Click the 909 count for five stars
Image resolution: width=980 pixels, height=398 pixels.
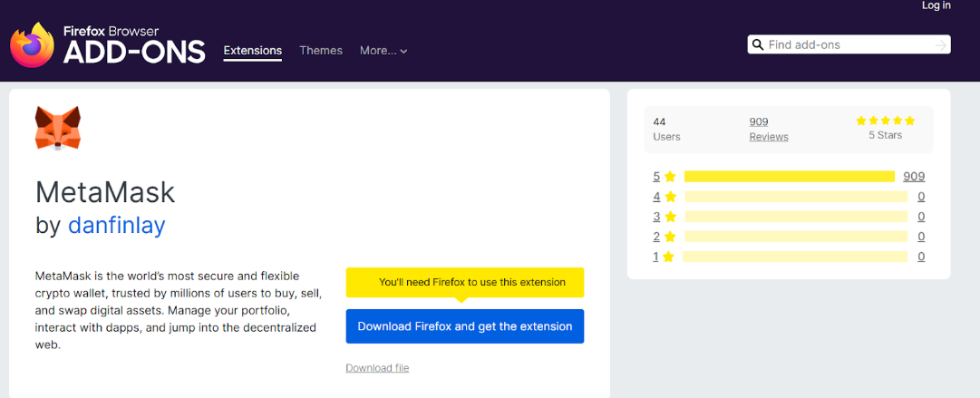pyautogui.click(x=913, y=177)
